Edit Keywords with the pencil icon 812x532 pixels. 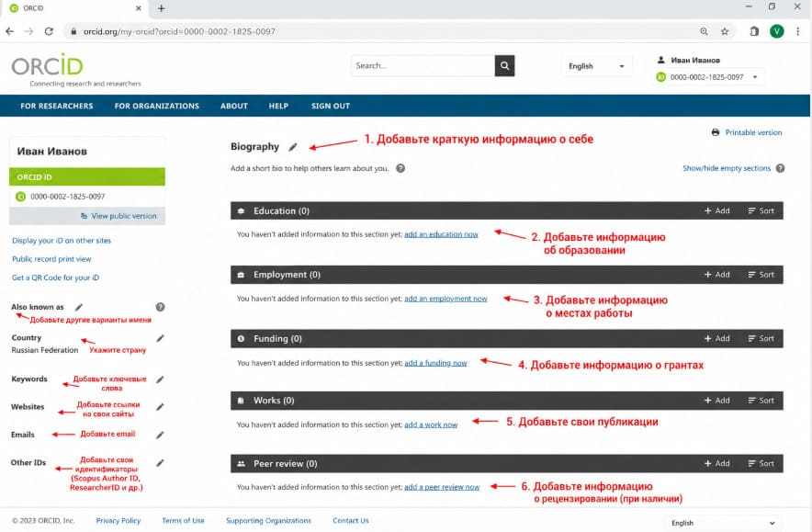pos(161,379)
